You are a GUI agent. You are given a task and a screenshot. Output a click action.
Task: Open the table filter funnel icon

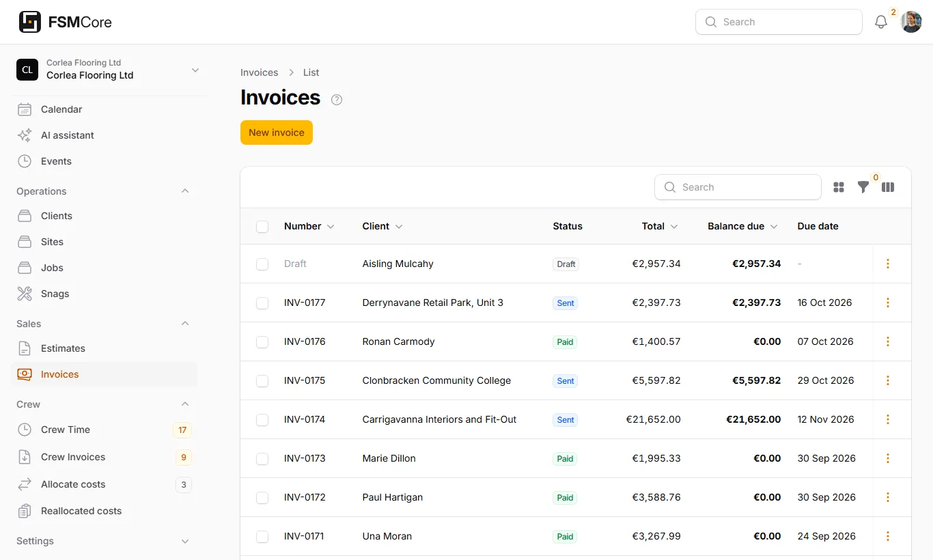[863, 187]
